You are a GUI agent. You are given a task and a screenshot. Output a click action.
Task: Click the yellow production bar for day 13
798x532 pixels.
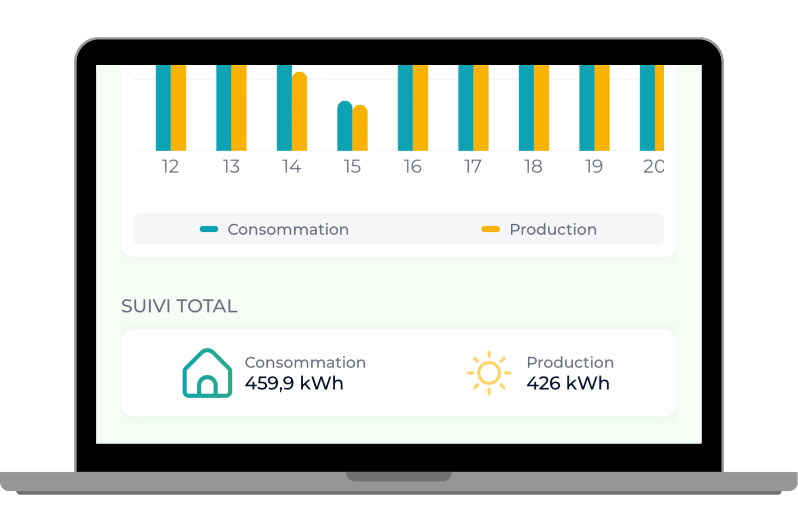point(239,108)
